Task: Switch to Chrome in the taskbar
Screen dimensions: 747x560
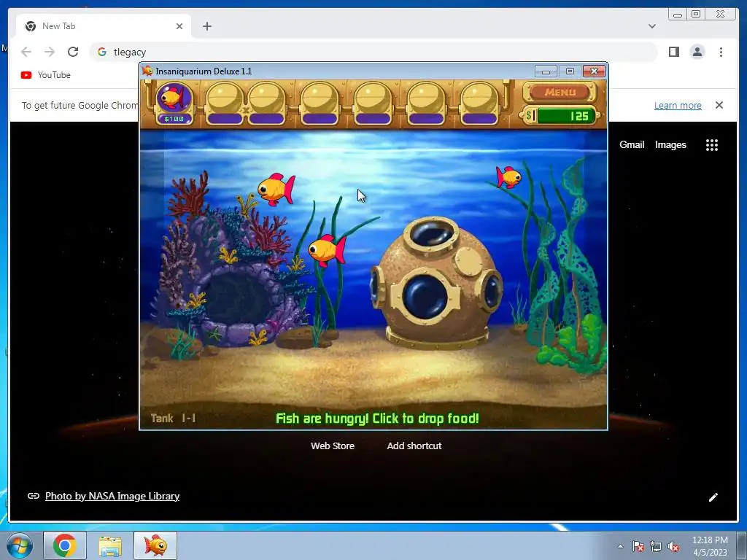Action: point(65,545)
